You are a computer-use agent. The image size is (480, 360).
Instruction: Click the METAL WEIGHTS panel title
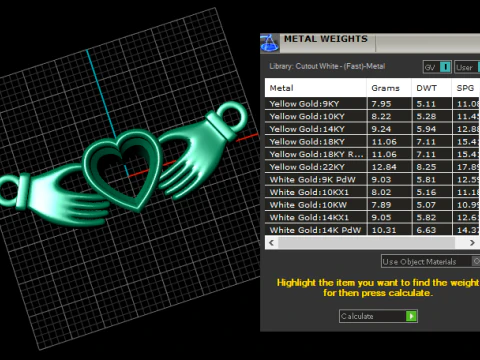(x=326, y=39)
